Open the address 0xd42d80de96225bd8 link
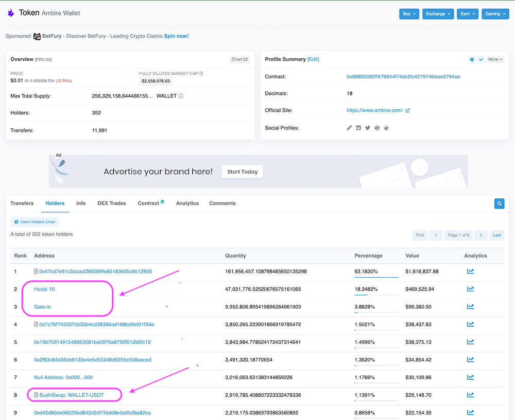 (93, 413)
